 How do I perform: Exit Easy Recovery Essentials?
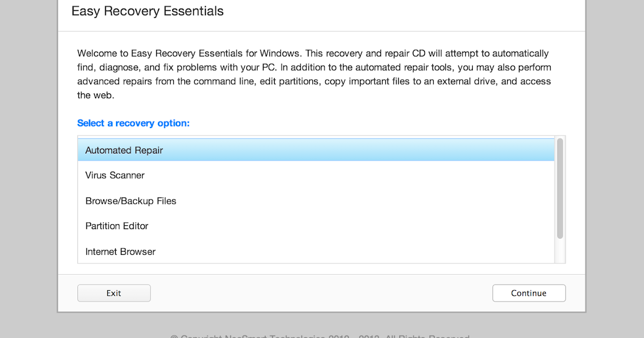coord(114,293)
